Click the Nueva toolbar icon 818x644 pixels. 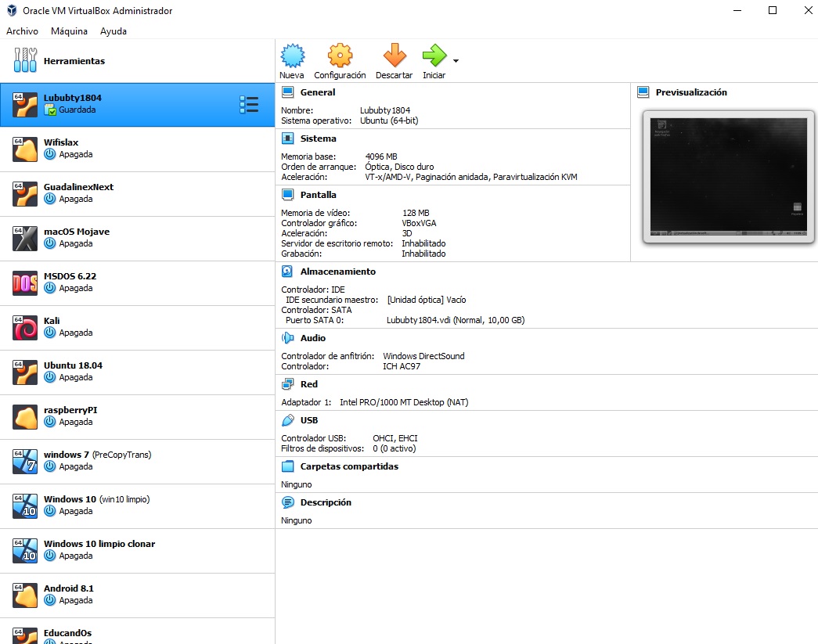(292, 56)
